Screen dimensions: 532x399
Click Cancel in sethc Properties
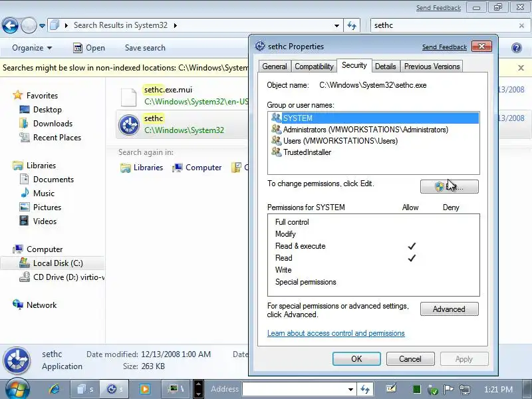pyautogui.click(x=410, y=358)
